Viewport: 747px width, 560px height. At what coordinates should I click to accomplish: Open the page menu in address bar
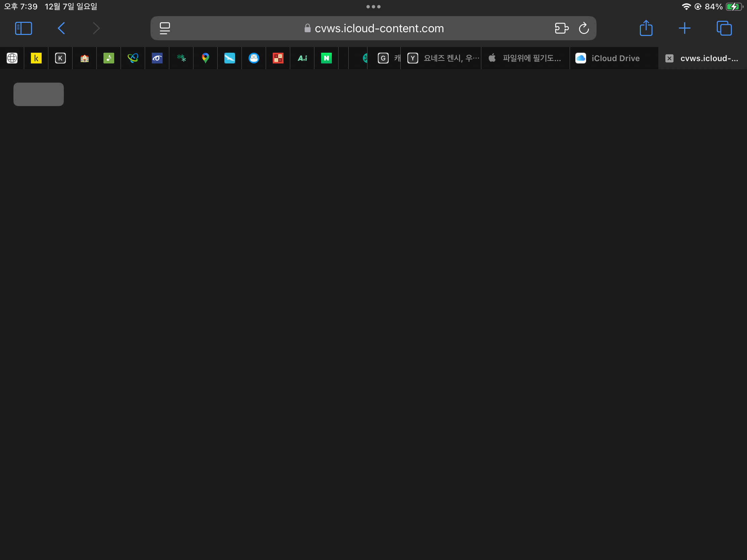point(165,28)
